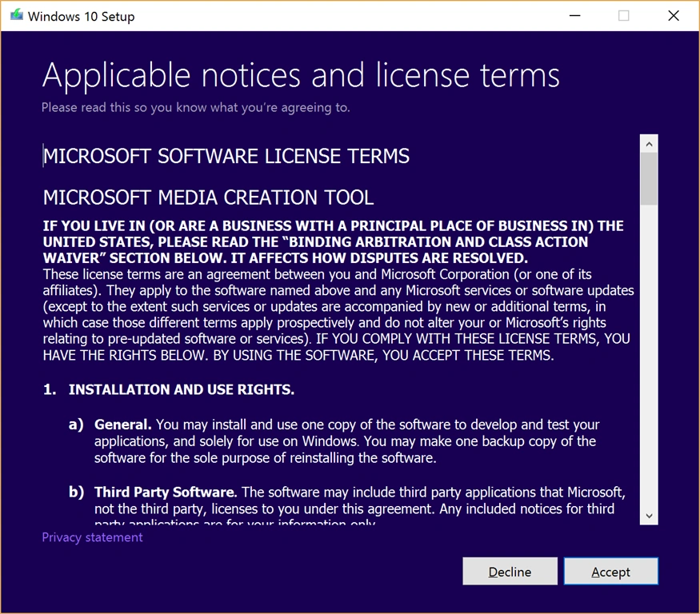Click the 'These license terms are an agreement' paragraph
Screen dimensions: 700x614
click(338, 314)
